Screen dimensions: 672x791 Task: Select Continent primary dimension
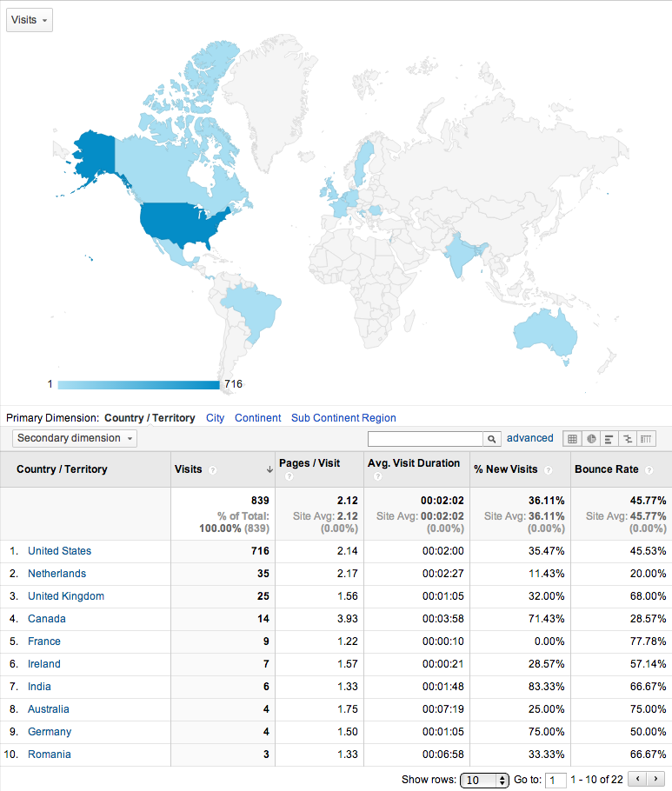[258, 418]
